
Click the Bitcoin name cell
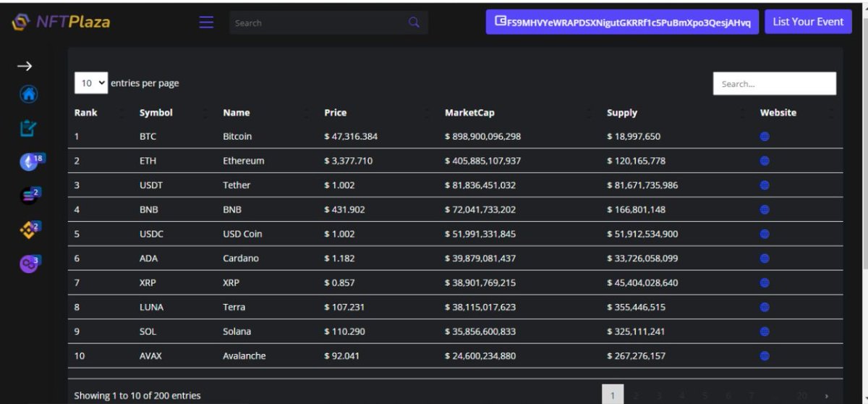tap(237, 136)
